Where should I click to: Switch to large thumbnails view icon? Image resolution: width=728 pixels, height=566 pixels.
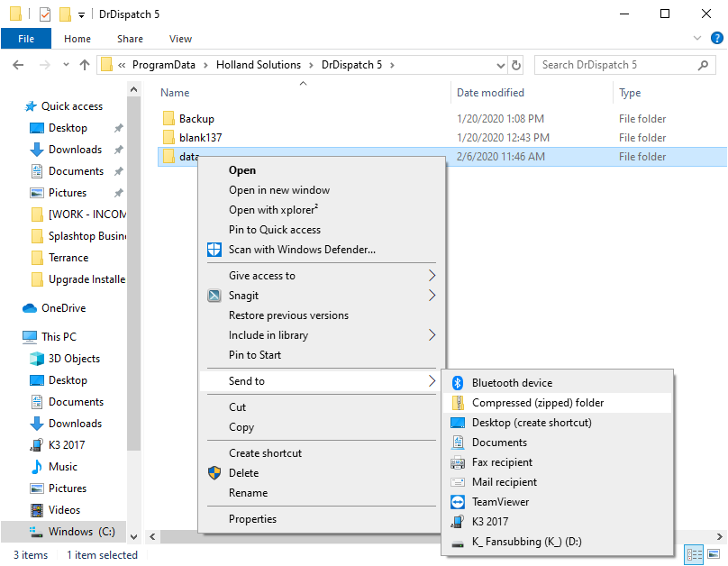[714, 554]
